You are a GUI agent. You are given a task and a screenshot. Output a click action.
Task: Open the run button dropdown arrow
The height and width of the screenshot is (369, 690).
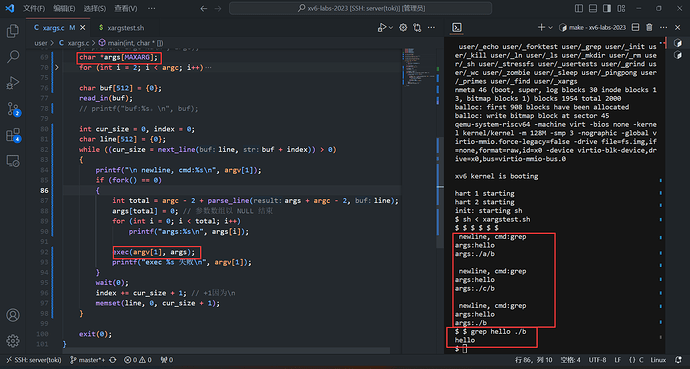click(x=391, y=28)
